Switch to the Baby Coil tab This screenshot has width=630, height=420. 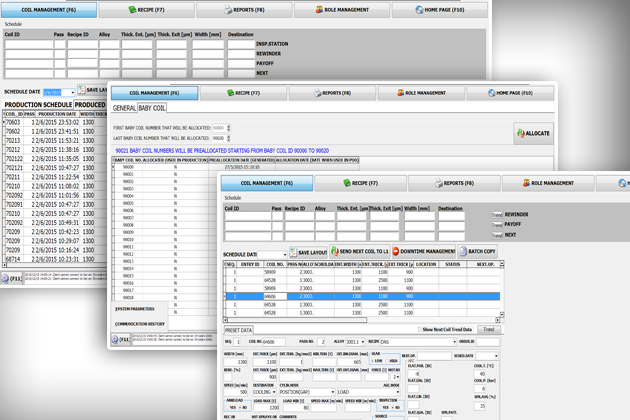pos(152,108)
